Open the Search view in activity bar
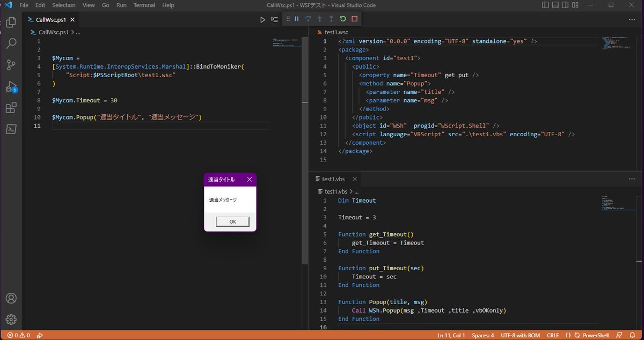Viewport: 644px width, 340px height. (x=11, y=44)
